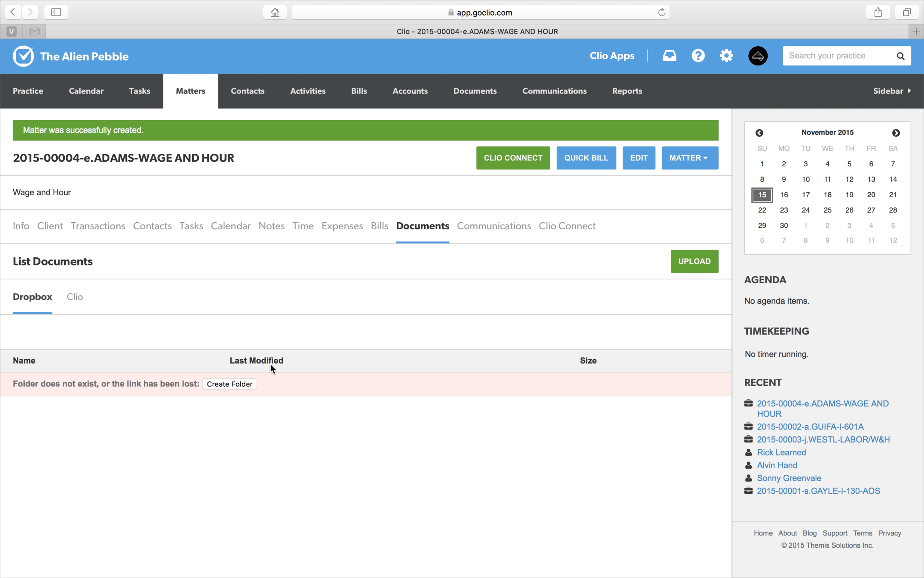Open the Communications main menu

(554, 91)
